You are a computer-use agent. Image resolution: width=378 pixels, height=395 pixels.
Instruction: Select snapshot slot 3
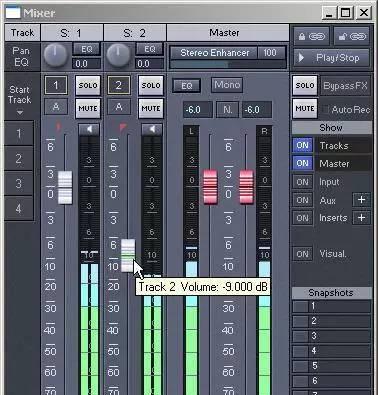tap(332, 336)
